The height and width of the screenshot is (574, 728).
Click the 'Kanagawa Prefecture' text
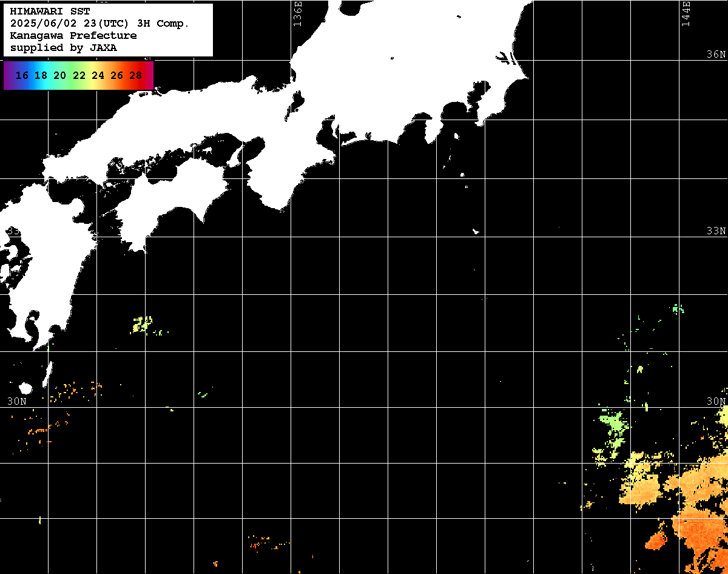[73, 36]
